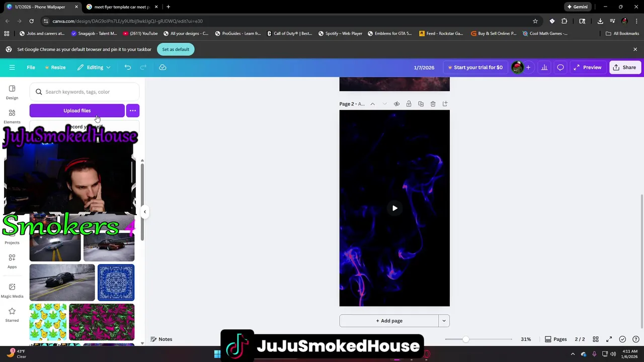This screenshot has height=362, width=644.
Task: Open the Chrome apps grid in bookmarks bar
Action: pyautogui.click(x=7, y=34)
